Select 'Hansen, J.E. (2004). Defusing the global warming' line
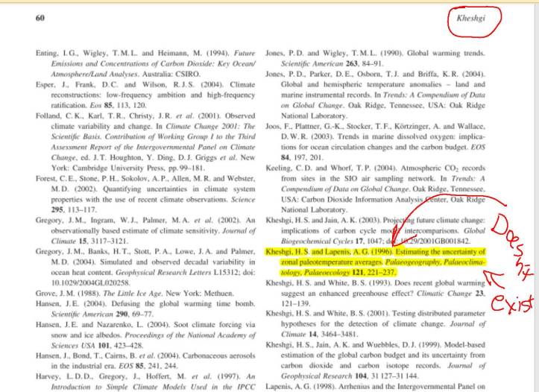Viewport: 539px width, 392px height. pos(145,304)
